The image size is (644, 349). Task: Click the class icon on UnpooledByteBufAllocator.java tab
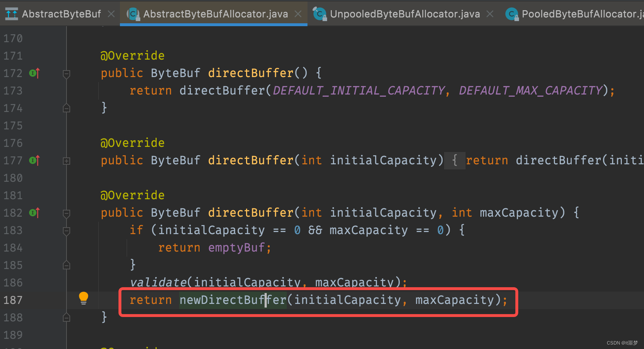pyautogui.click(x=319, y=14)
